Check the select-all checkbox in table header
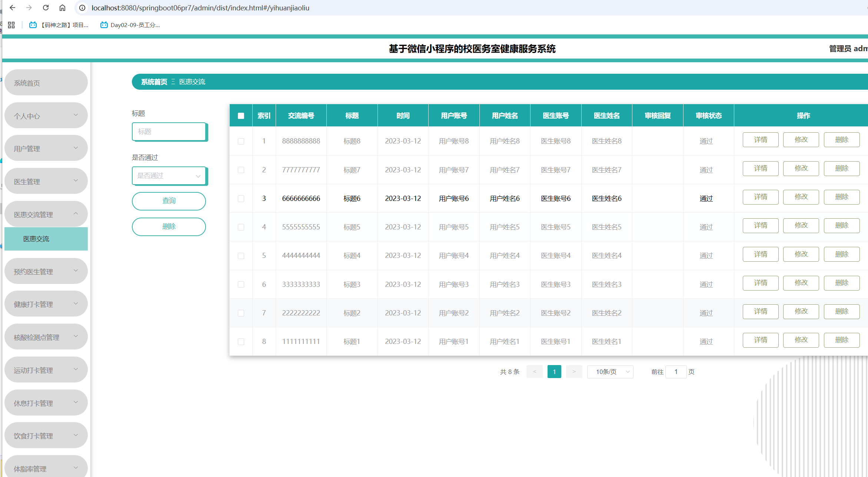Screen dimensions: 868x477 click(x=241, y=116)
